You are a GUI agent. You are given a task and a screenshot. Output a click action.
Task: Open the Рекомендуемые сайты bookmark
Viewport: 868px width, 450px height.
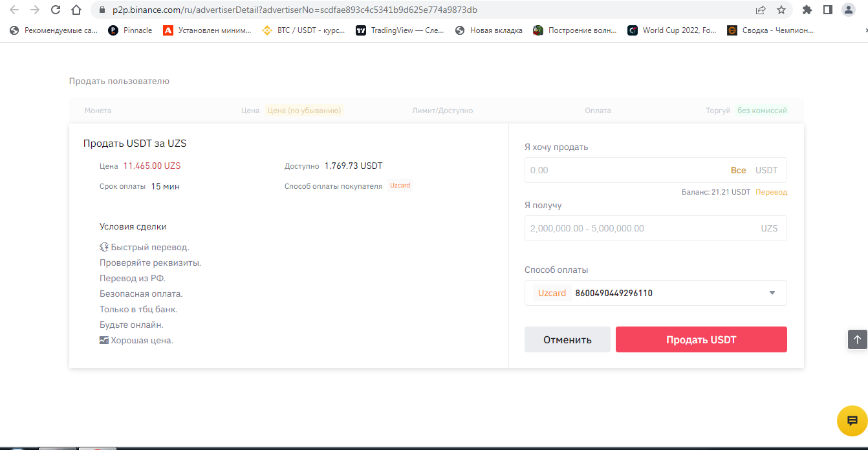(54, 30)
